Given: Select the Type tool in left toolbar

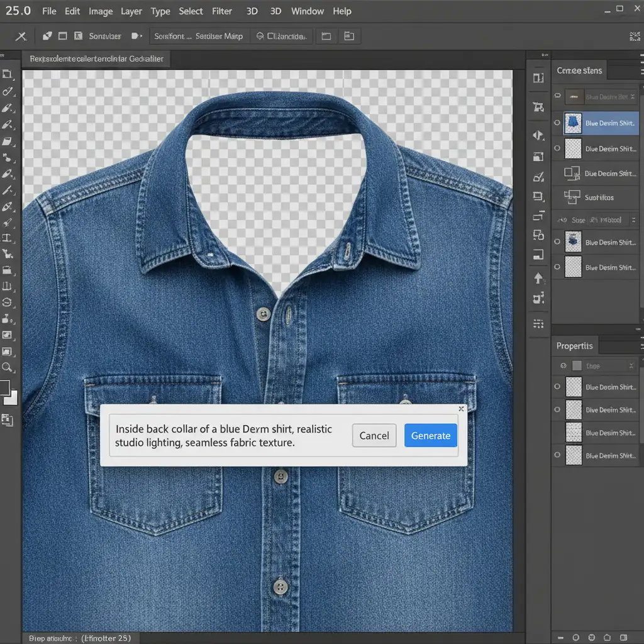Looking at the screenshot, I should 8,238.
